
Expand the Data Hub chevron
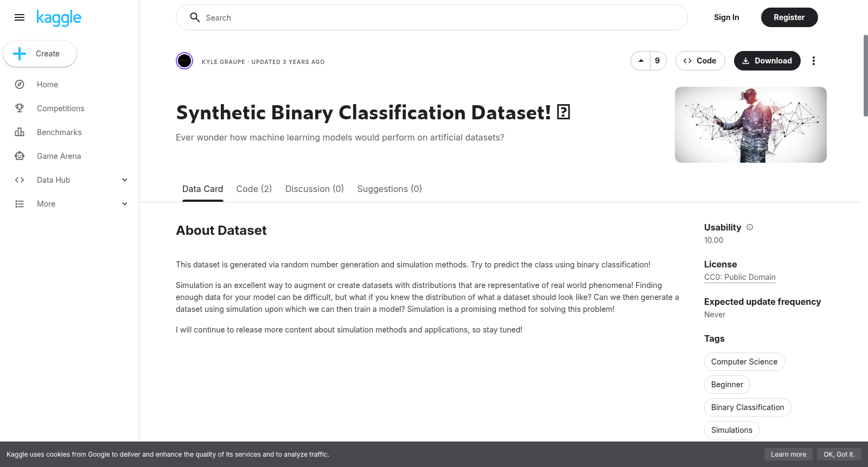tap(125, 180)
